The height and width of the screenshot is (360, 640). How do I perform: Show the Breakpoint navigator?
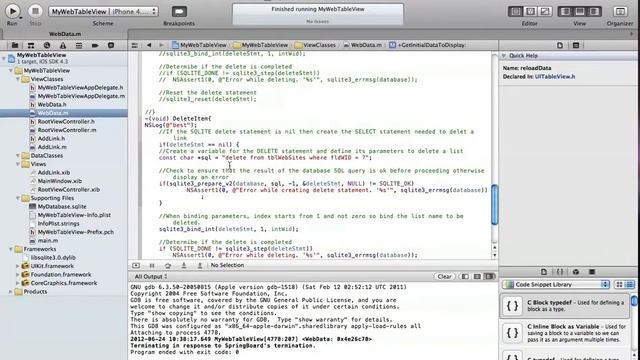pyautogui.click(x=95, y=45)
